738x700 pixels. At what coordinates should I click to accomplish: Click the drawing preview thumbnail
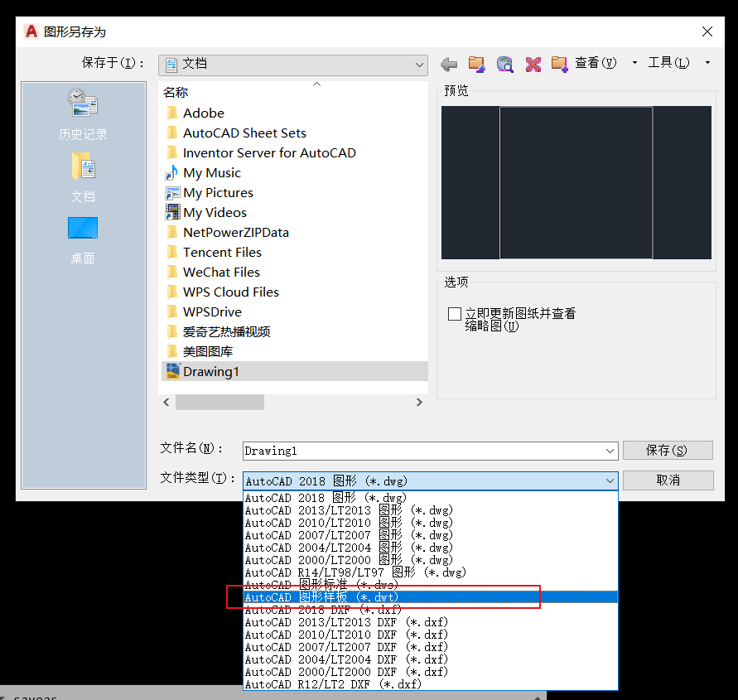[576, 182]
